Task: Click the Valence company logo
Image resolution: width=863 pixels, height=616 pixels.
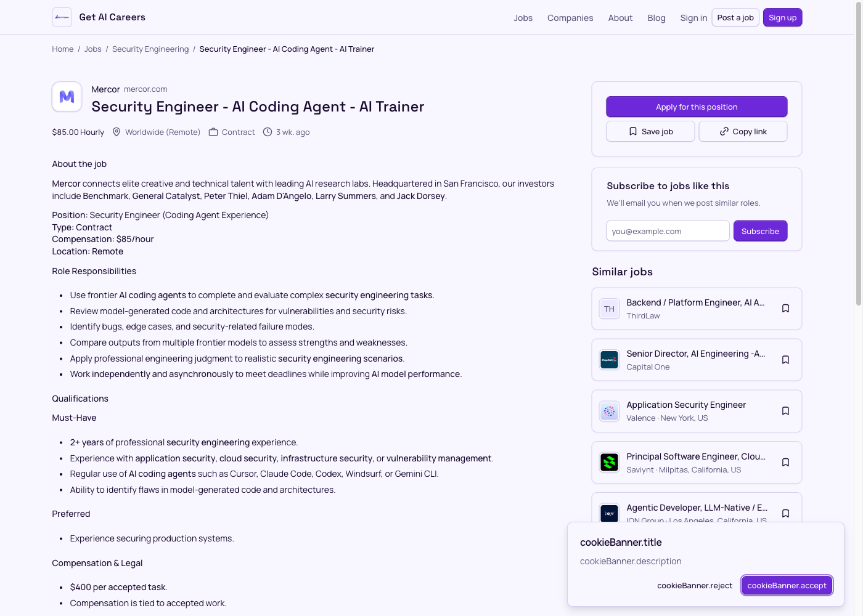Action: click(609, 411)
